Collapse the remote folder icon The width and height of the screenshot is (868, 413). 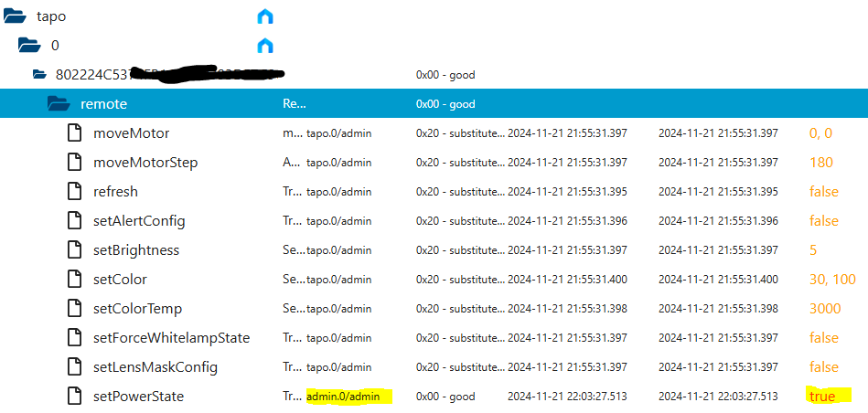tap(59, 103)
